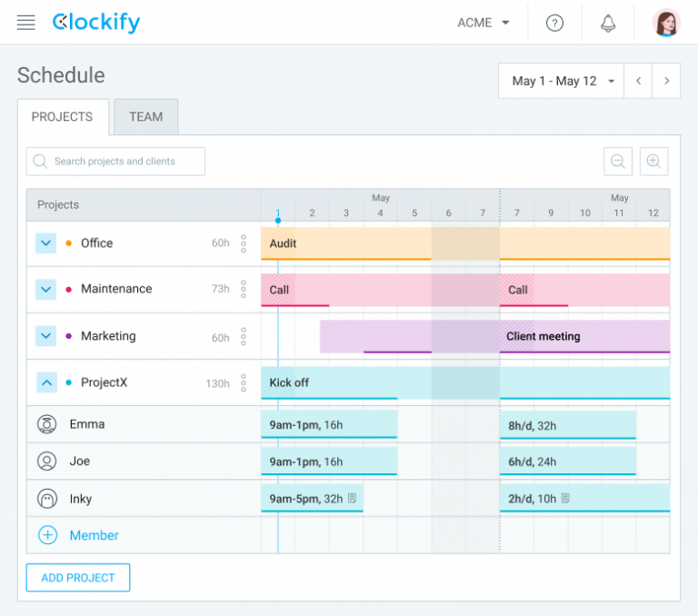Click the plus icon to add member
Viewport: 698px width, 616px height.
(47, 535)
